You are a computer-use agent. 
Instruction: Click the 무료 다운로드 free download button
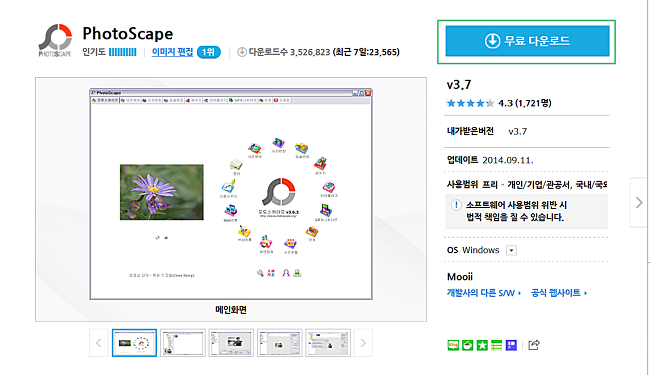coord(527,41)
